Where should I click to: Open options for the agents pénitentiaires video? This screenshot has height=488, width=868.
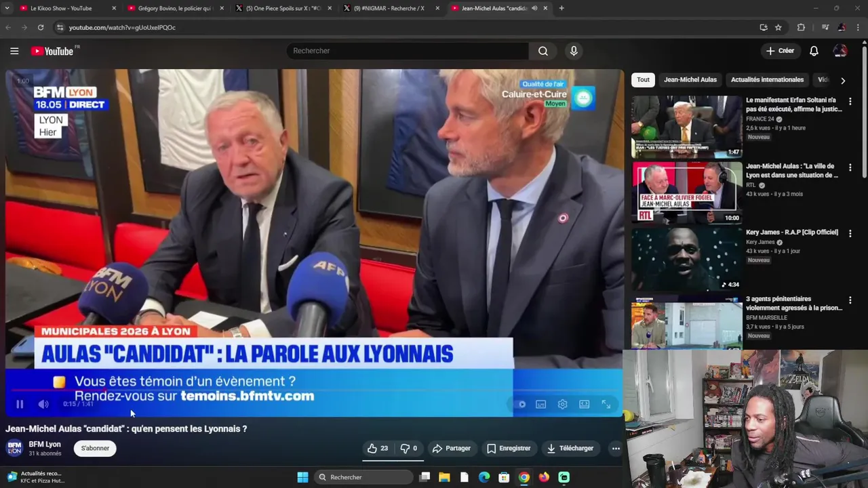(850, 300)
